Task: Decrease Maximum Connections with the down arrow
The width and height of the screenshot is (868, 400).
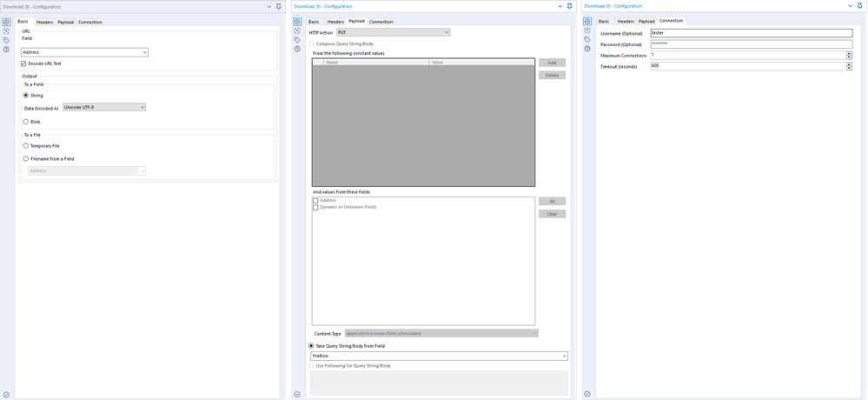Action: point(849,57)
